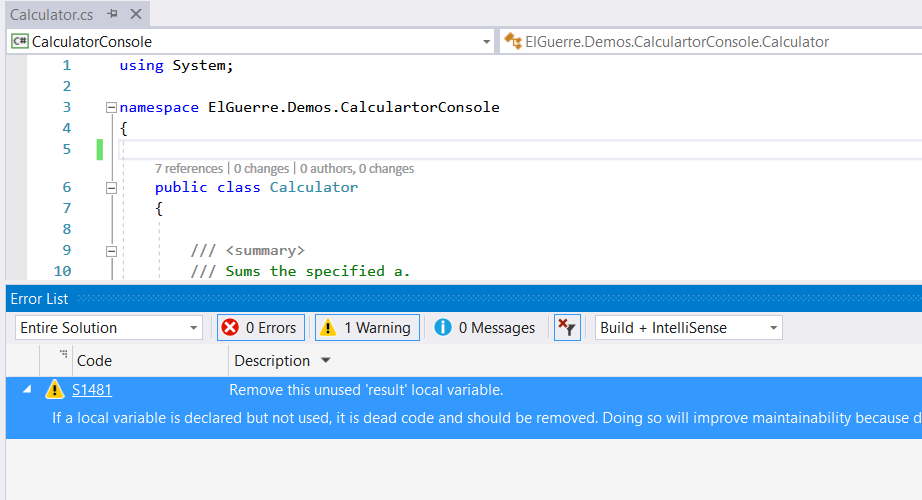Select the Calculator.cs document tab
The height and width of the screenshot is (500, 922).
(x=51, y=15)
